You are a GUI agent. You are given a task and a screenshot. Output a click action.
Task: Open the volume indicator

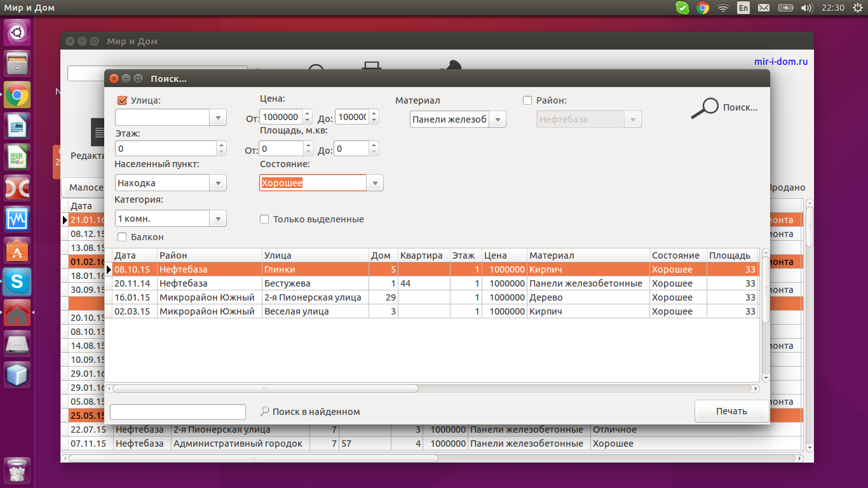(x=807, y=8)
